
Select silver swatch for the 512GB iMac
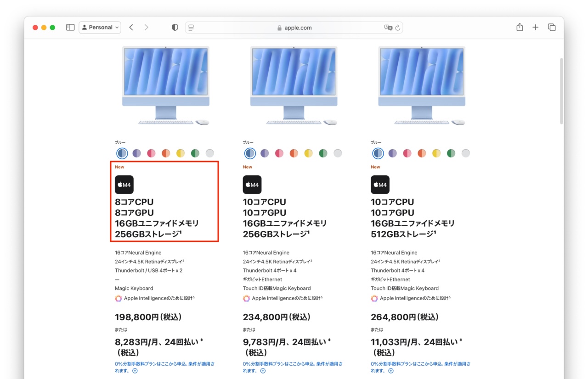tap(465, 153)
